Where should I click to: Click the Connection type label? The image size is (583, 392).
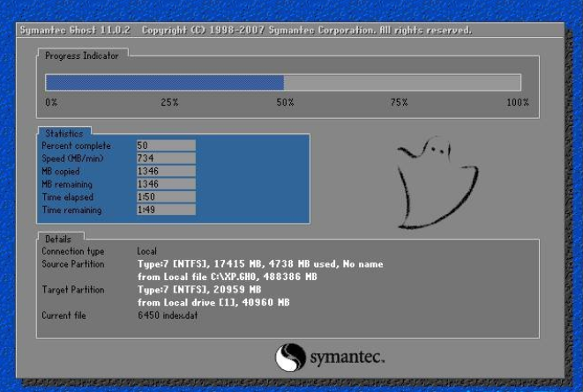[73, 251]
